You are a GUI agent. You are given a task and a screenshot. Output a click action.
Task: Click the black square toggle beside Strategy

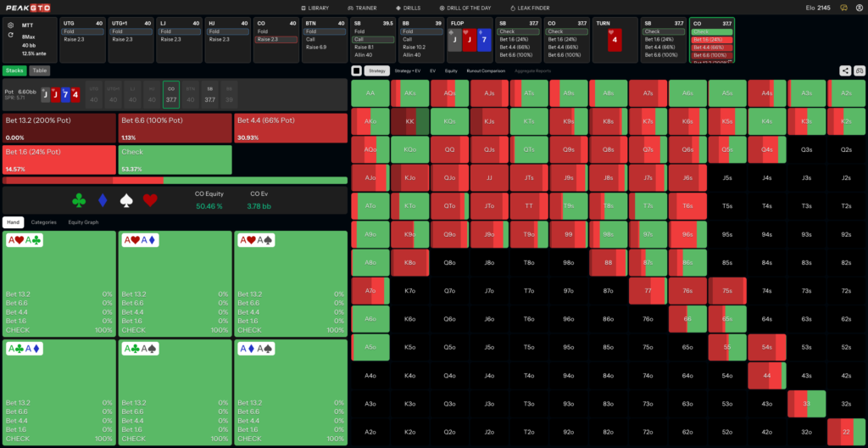click(357, 70)
